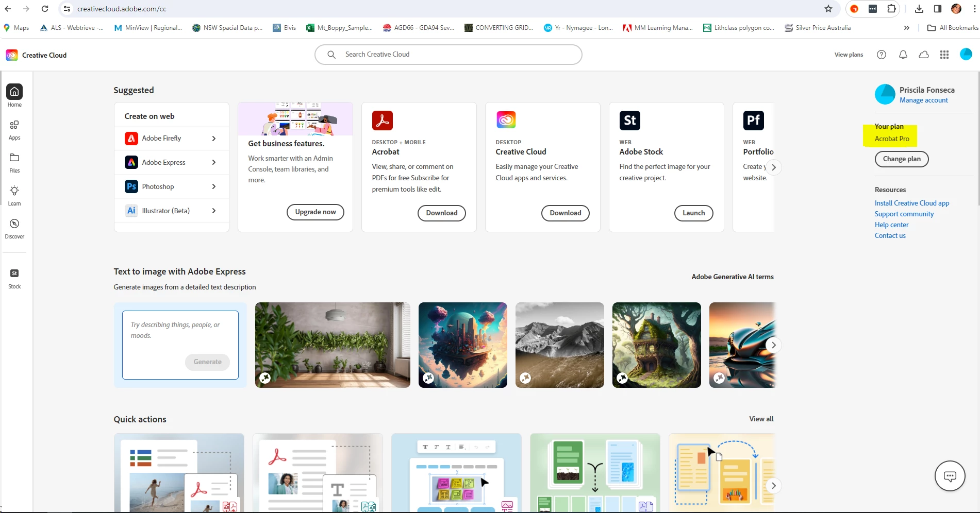Open the Silver Price Australia bookmark
The width and height of the screenshot is (980, 513).
click(x=818, y=28)
